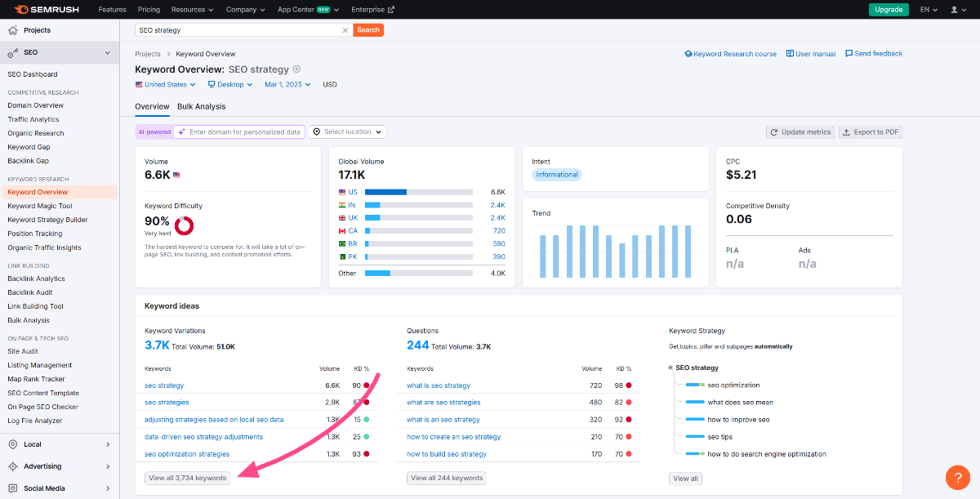The image size is (980, 499).
Task: Click the Update metrics button
Action: (800, 132)
